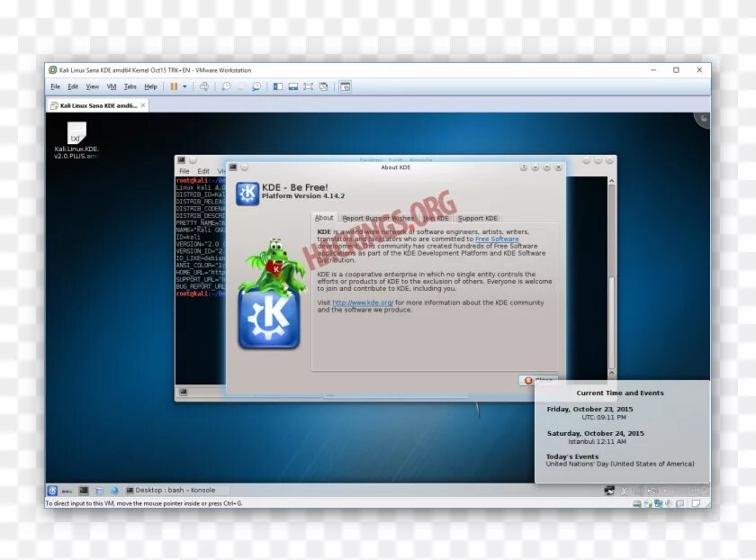The height and width of the screenshot is (560, 756).
Task: Click the Konsole vertical scrollbar
Action: [611, 277]
